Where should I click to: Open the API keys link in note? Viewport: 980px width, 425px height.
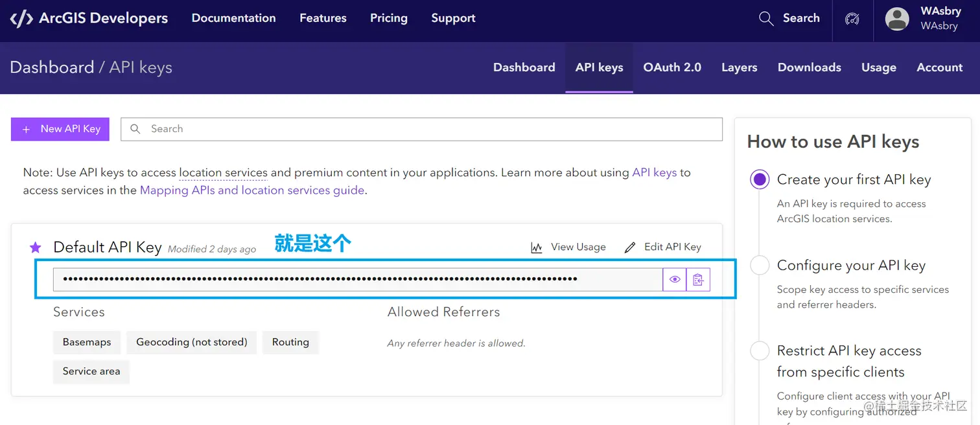(x=655, y=173)
